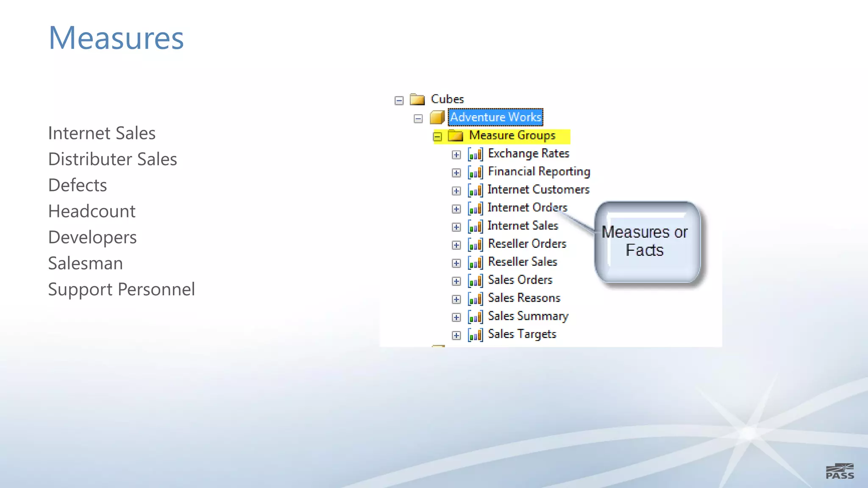The height and width of the screenshot is (488, 868).
Task: Click the Headcount bullet text
Action: 92,211
